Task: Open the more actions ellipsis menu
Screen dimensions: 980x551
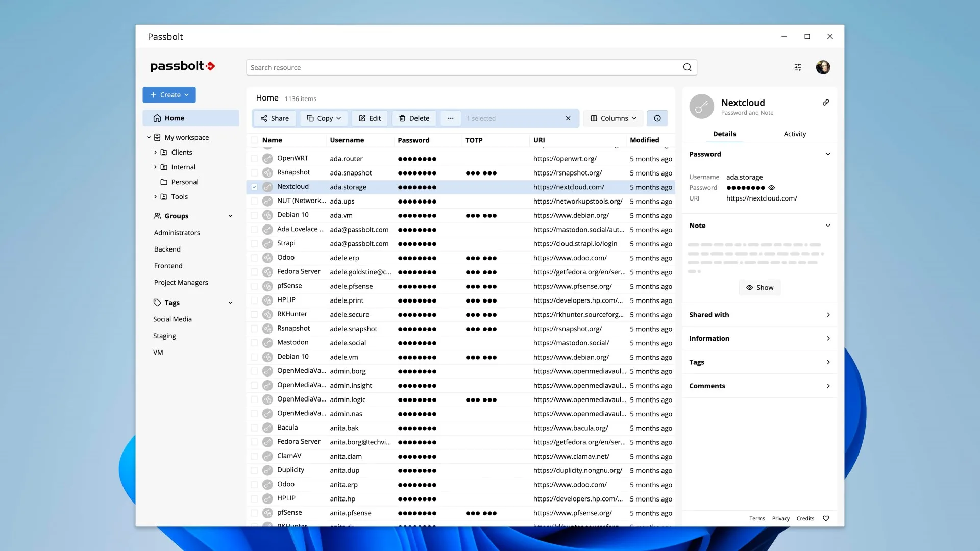Action: [451, 118]
